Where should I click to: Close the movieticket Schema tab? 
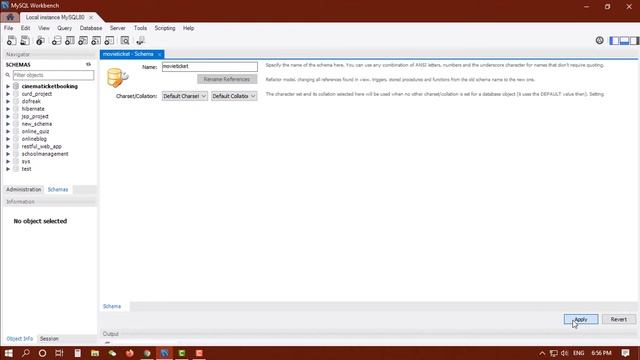(x=160, y=54)
